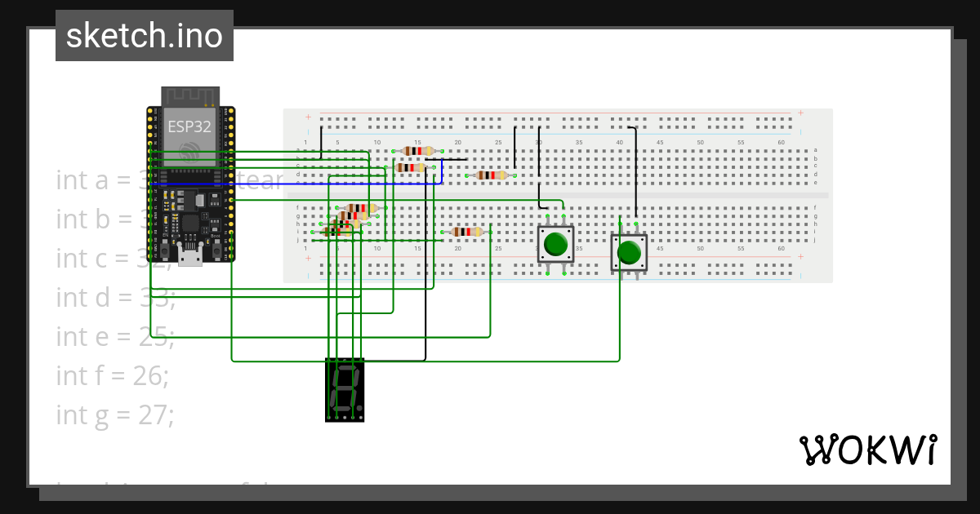Click the code line reading int g = 27
The image size is (980, 514).
coord(114,414)
